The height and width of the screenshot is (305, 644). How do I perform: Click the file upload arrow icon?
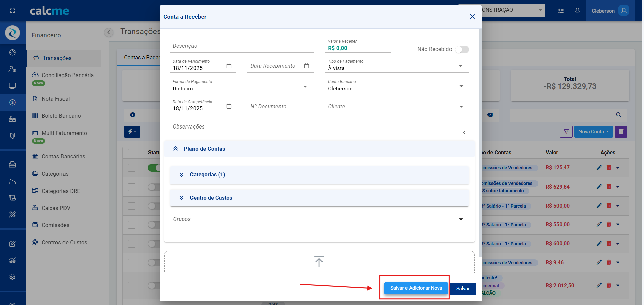(319, 261)
